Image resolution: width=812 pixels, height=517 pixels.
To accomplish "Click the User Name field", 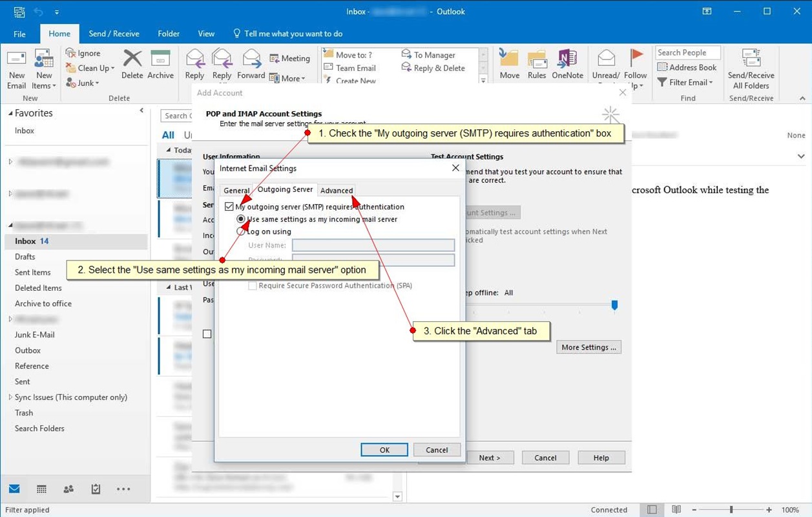I will pyautogui.click(x=373, y=246).
